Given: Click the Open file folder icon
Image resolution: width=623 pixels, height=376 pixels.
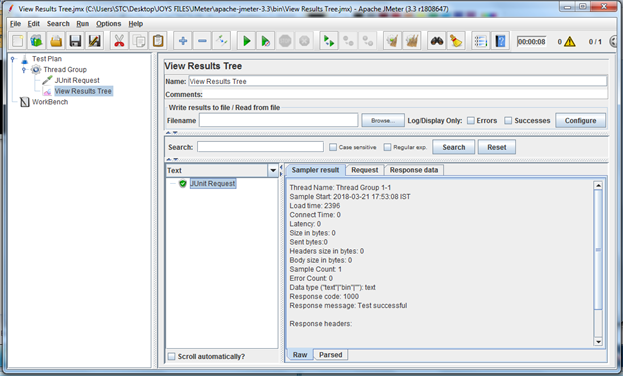Looking at the screenshot, I should (x=56, y=41).
